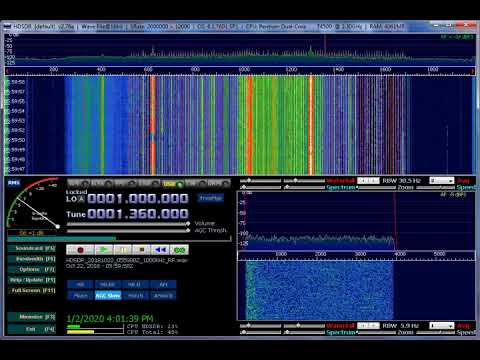Click the orange signal near 600 in RF waterfall

(153, 125)
